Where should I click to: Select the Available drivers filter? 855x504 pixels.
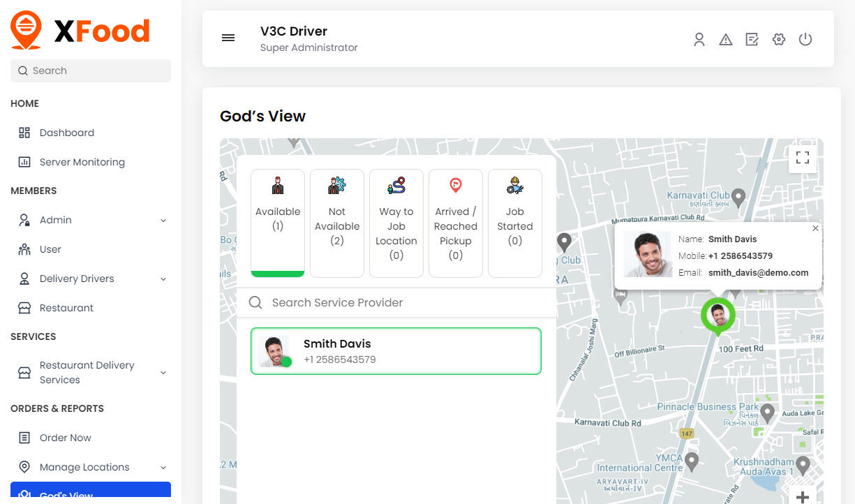(278, 222)
